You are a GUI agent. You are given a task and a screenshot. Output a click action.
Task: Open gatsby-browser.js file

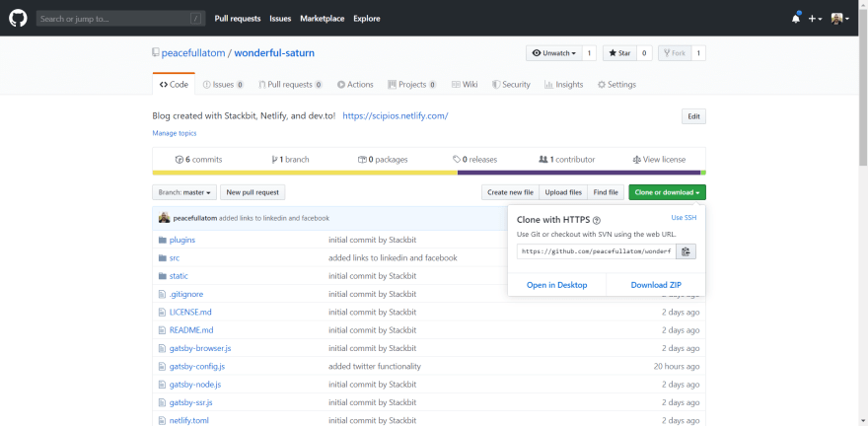coord(200,348)
